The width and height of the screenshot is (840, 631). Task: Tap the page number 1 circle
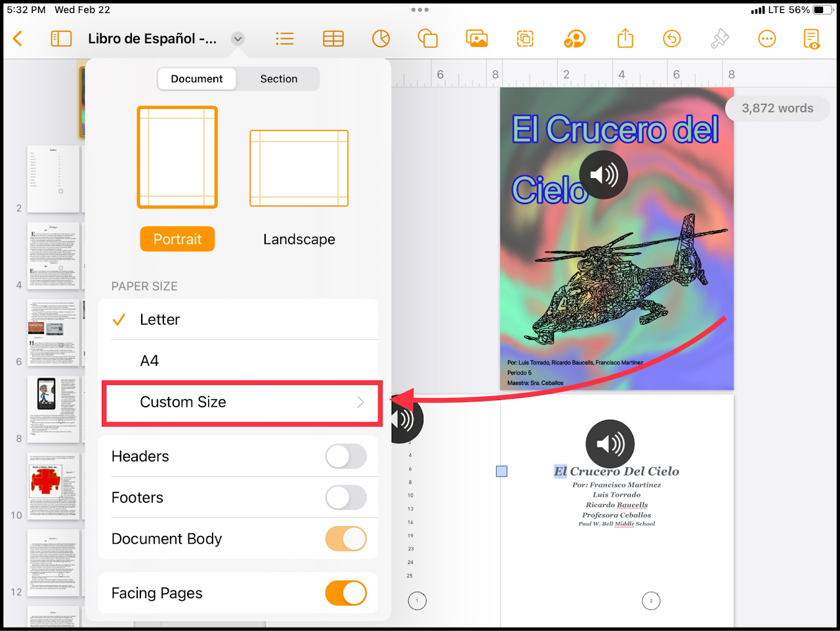[x=417, y=601]
